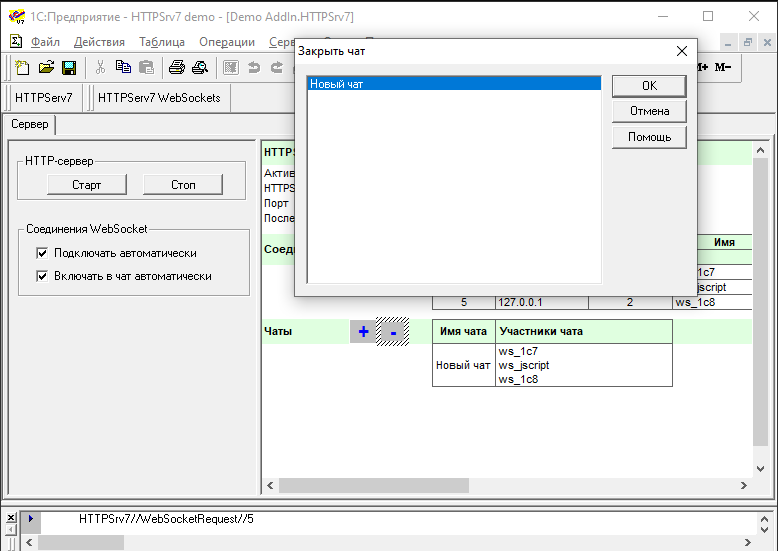Click table horizontal scrollbar left arrow

[270, 485]
